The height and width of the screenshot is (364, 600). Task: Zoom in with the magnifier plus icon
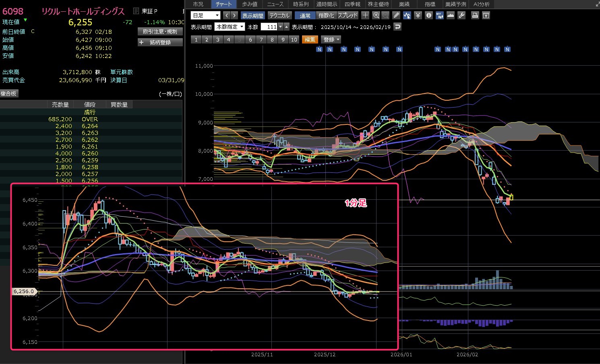click(376, 15)
